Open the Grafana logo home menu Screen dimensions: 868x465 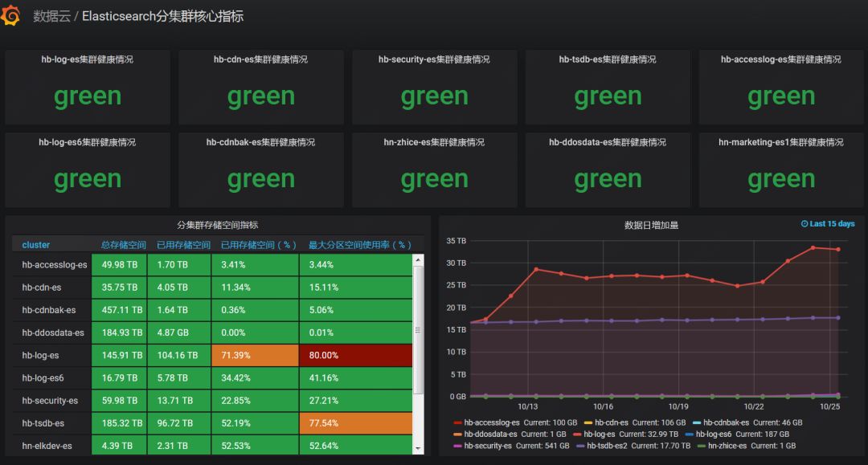(10, 15)
